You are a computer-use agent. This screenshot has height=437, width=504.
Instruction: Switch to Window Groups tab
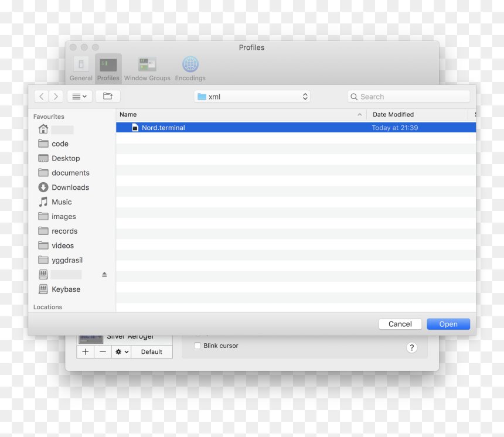tap(147, 69)
